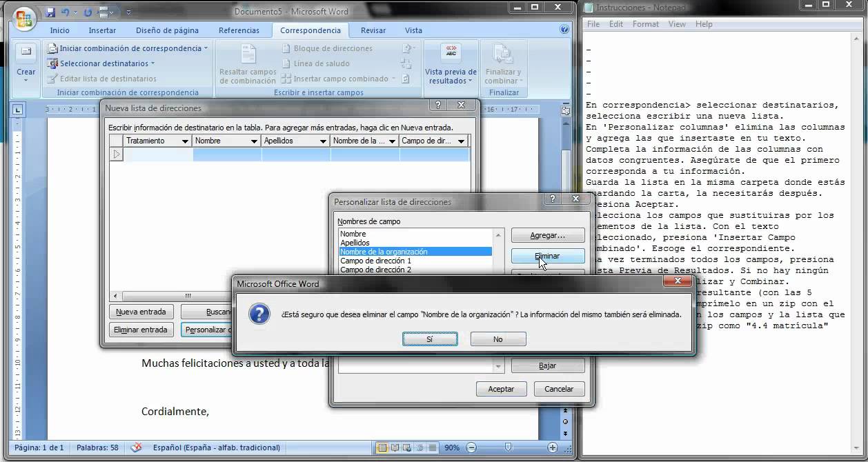Click Update Labels icon in ribbon
868x462 pixels.
pos(406,79)
